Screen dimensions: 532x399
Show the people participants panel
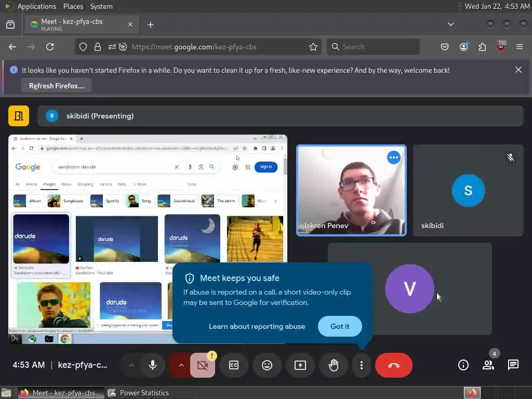pyautogui.click(x=488, y=365)
